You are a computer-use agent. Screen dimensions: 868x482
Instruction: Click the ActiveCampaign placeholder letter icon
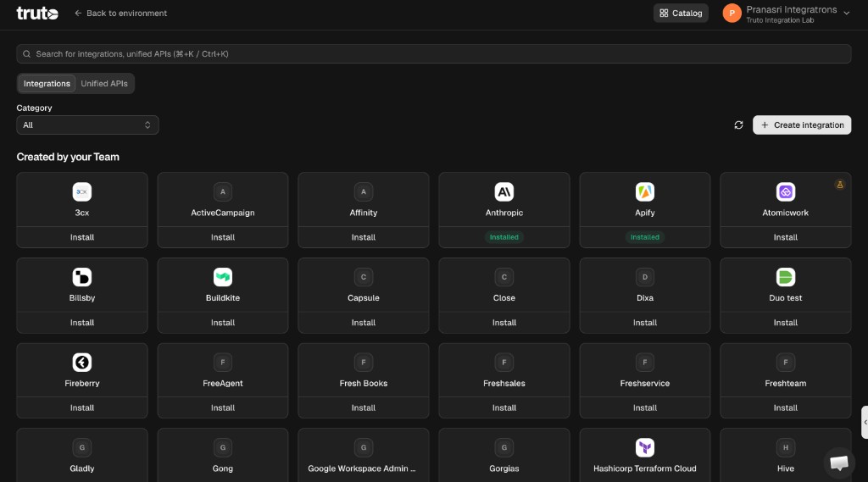(x=223, y=192)
